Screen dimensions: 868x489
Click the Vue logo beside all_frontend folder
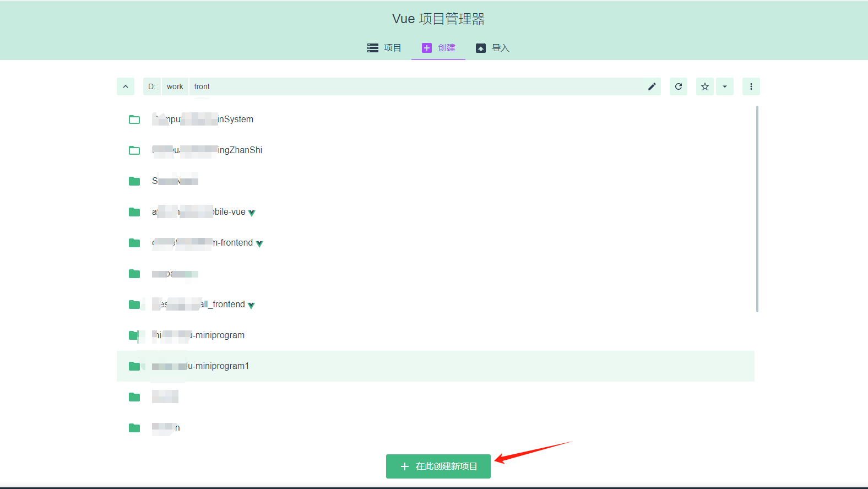(x=251, y=305)
